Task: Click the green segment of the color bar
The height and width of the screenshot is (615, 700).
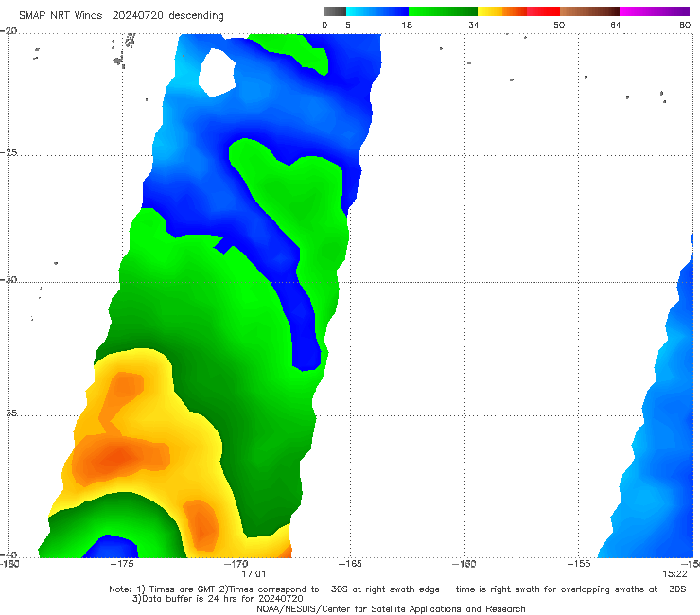Action: click(443, 11)
